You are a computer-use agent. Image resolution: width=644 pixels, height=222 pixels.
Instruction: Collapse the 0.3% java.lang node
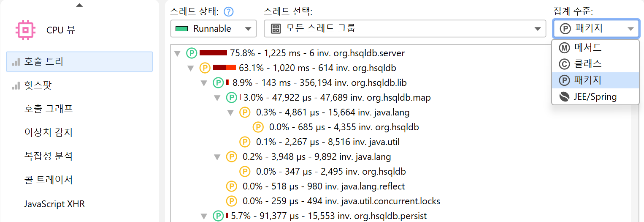(x=231, y=112)
